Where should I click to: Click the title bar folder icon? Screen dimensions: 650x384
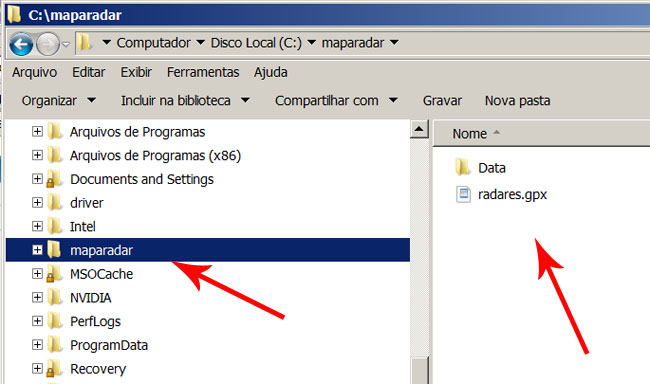click(14, 14)
